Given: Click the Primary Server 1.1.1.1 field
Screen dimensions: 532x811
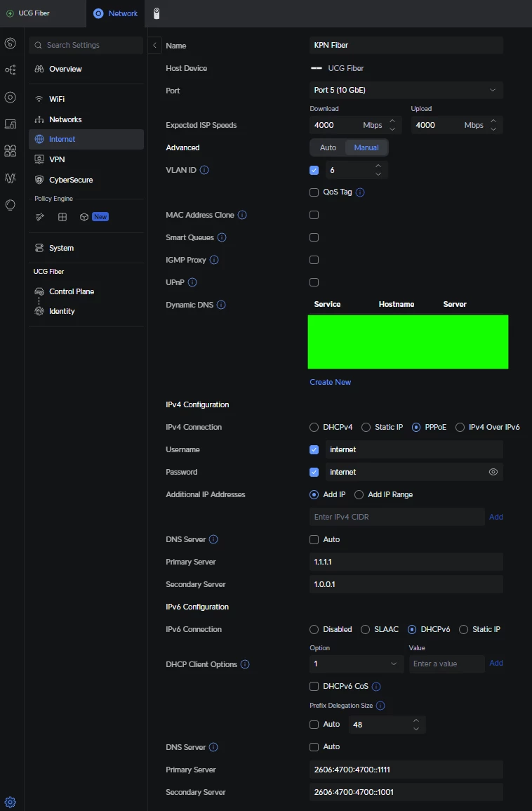Looking at the screenshot, I should (x=406, y=562).
